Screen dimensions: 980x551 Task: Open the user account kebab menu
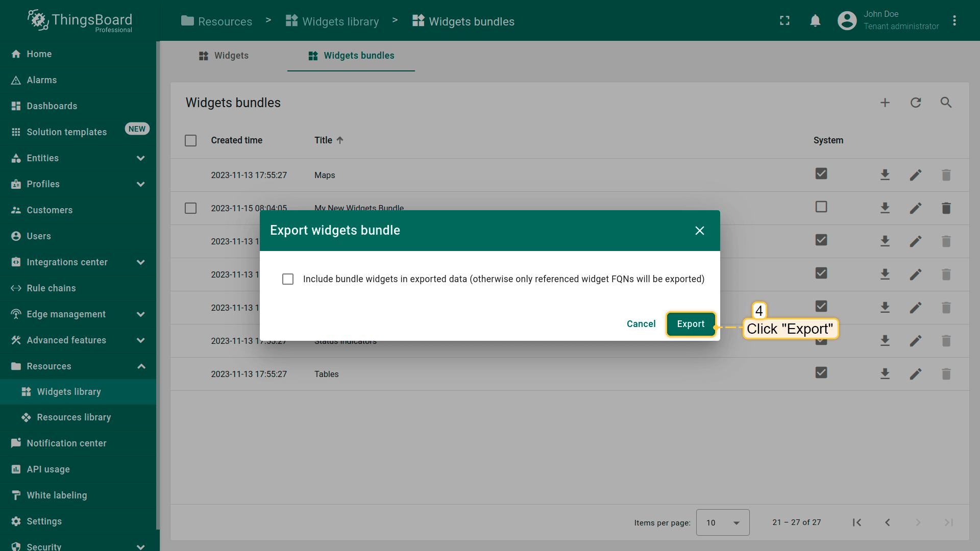coord(954,21)
